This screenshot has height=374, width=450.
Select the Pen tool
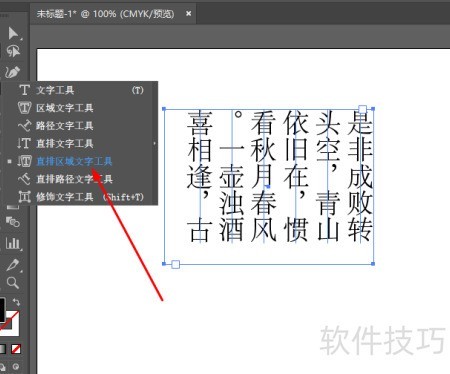pyautogui.click(x=13, y=71)
